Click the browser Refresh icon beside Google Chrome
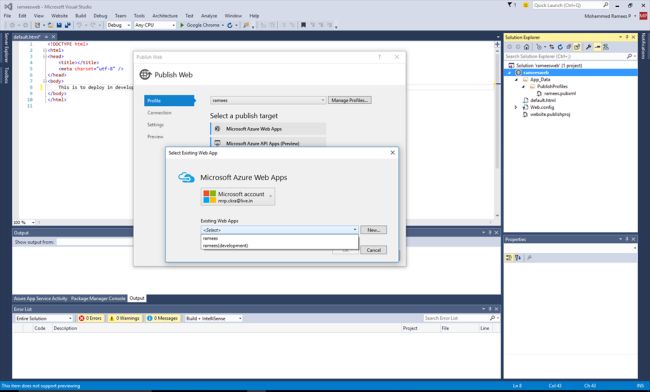Viewport: 650px width, 392px height. pos(230,25)
